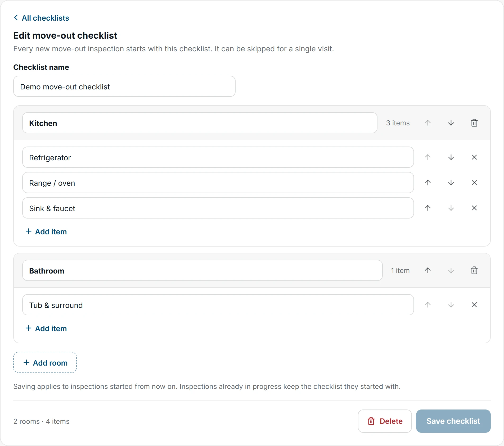504x446 pixels.
Task: Go back to All checklists
Action: pyautogui.click(x=41, y=18)
